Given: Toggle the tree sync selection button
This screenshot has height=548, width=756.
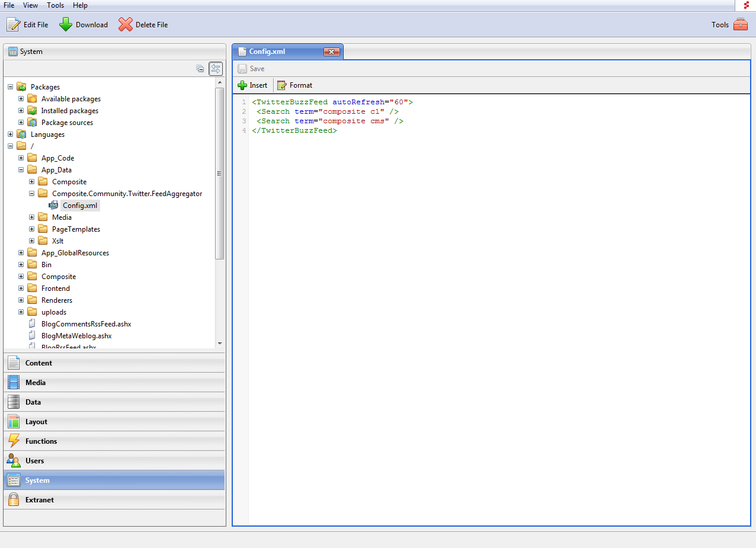Looking at the screenshot, I should coord(216,69).
